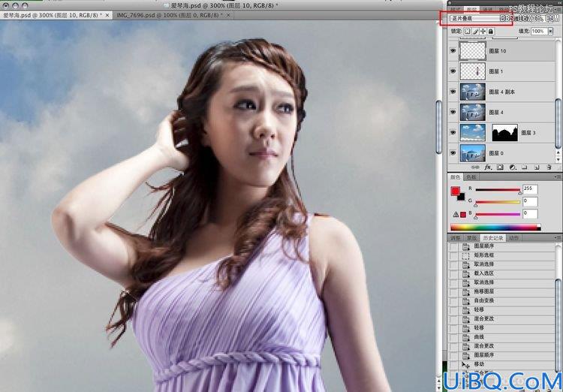Switch to the 动作 actions tab

click(x=513, y=238)
